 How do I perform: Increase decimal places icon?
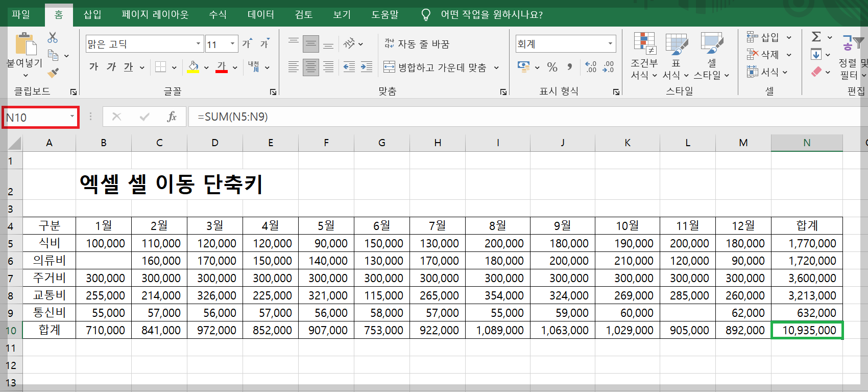pyautogui.click(x=591, y=67)
